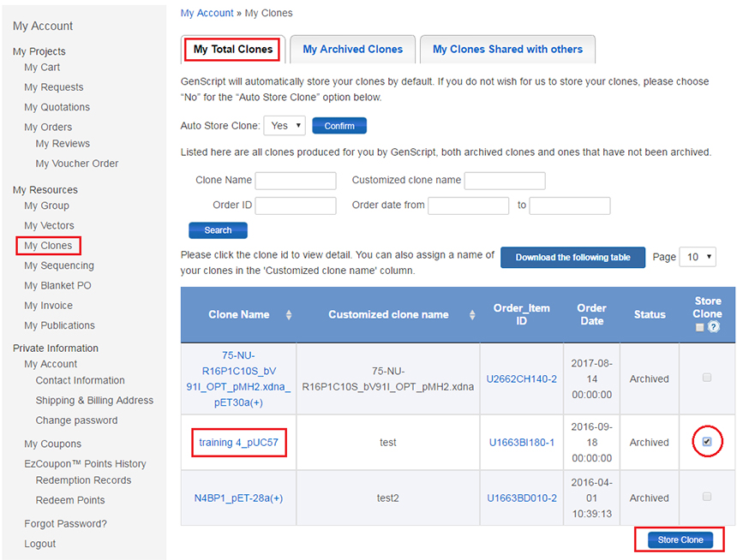Click Logout in sidebar
737x560 pixels.
pyautogui.click(x=40, y=544)
